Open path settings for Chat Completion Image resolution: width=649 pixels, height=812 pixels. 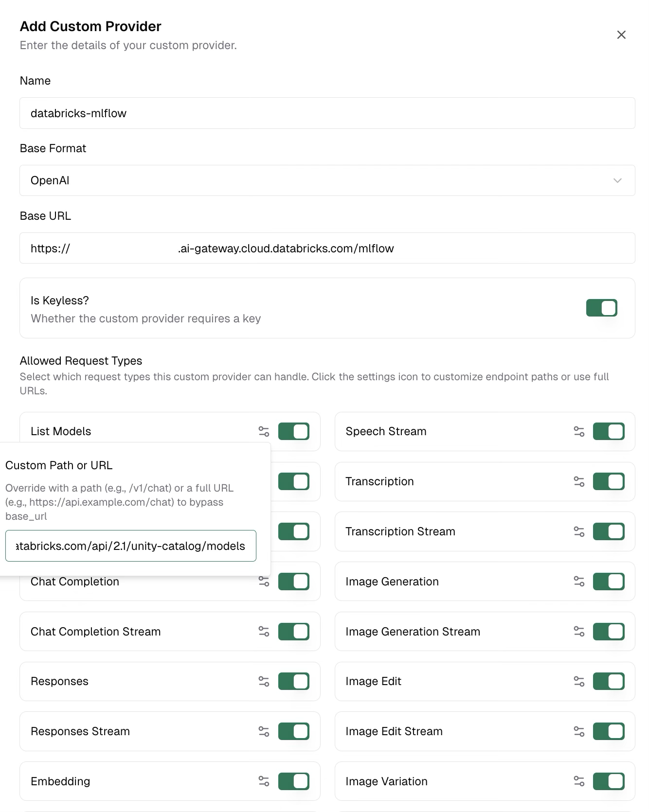(264, 582)
